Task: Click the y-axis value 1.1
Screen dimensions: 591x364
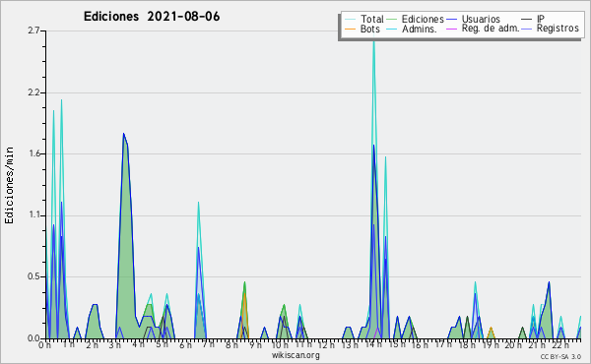Action: point(33,215)
